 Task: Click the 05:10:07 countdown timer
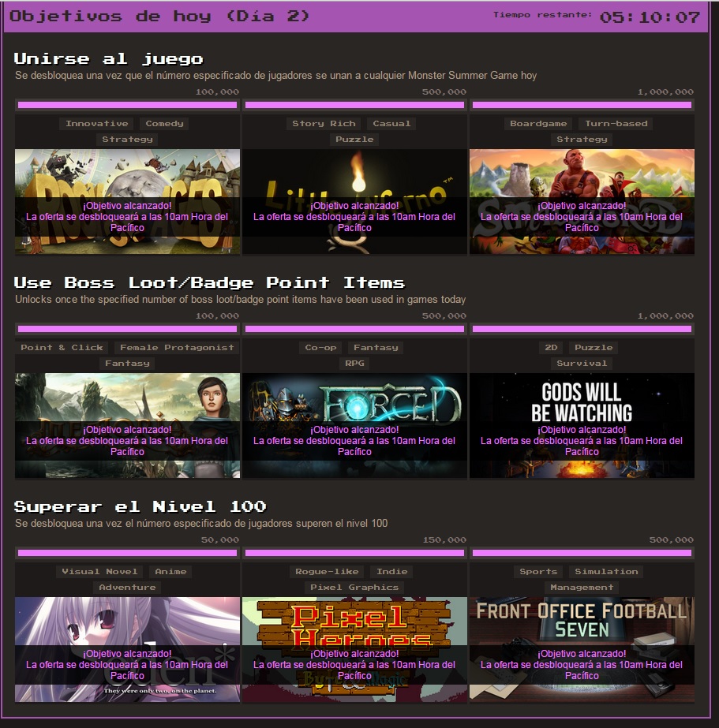tap(650, 17)
